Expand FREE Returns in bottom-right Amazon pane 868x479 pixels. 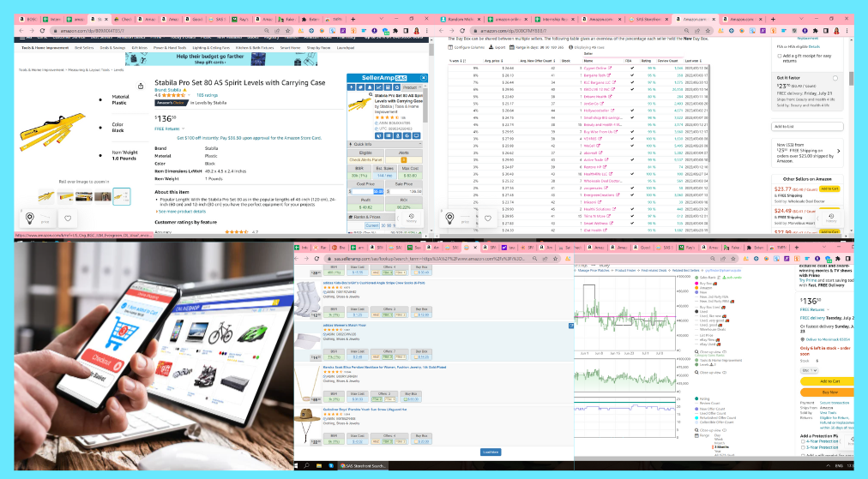(x=829, y=309)
